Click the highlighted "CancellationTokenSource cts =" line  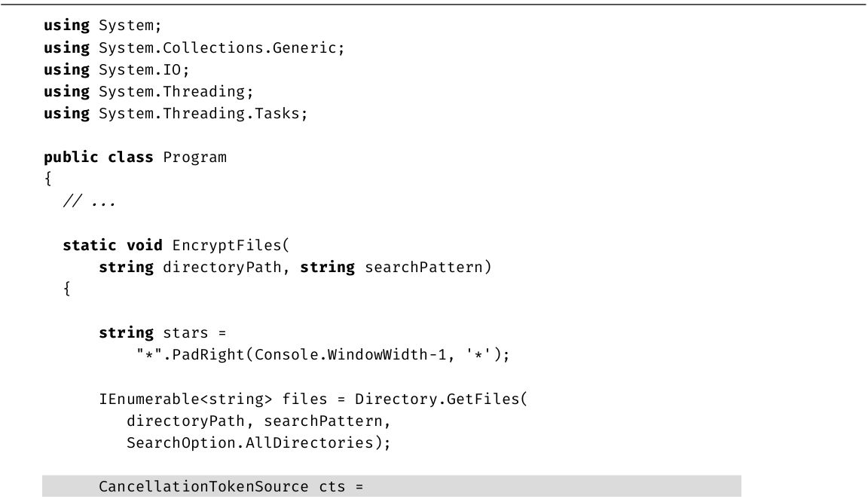[231, 487]
